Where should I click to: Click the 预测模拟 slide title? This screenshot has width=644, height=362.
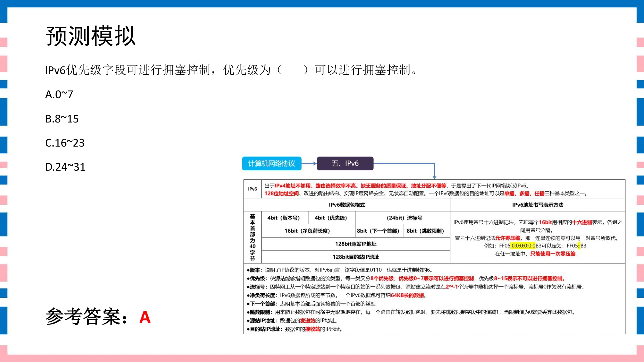91,36
